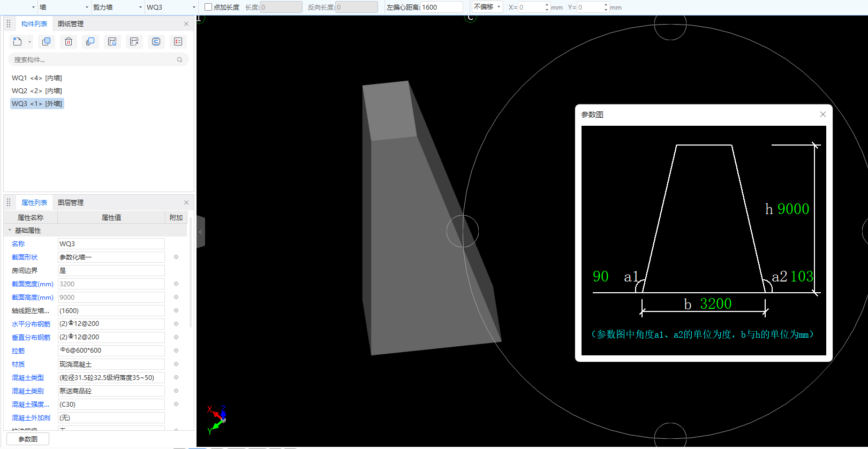Click the pick component archive icon
Image resolution: width=868 pixels, height=449 pixels.
click(134, 42)
